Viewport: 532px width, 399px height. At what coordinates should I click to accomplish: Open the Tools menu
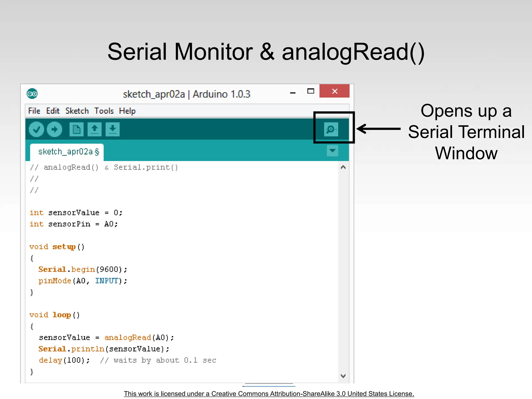click(104, 111)
